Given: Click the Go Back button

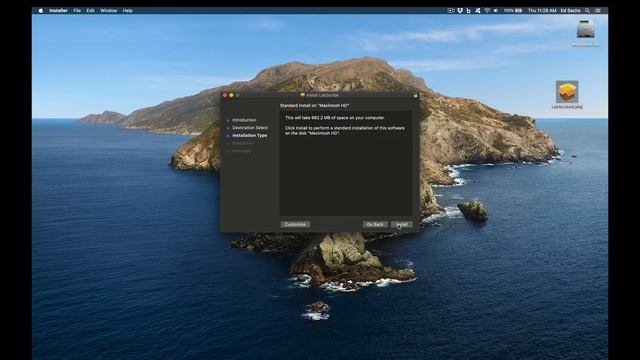Looking at the screenshot, I should click(375, 224).
